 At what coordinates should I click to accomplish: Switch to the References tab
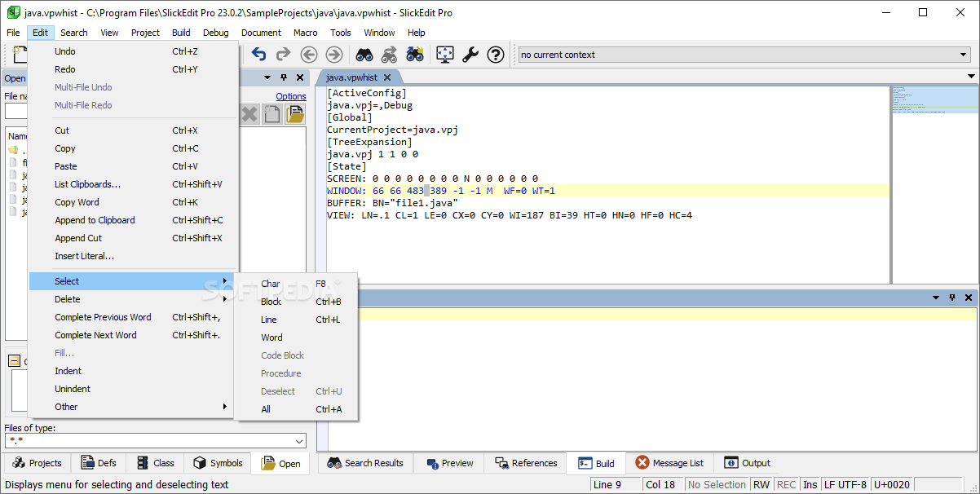click(526, 463)
